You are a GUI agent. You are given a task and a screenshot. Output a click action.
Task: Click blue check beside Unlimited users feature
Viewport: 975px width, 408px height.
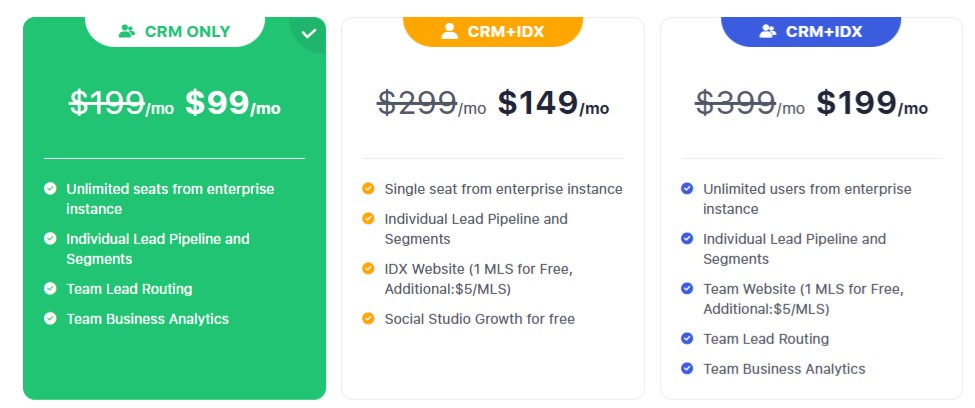pyautogui.click(x=687, y=188)
